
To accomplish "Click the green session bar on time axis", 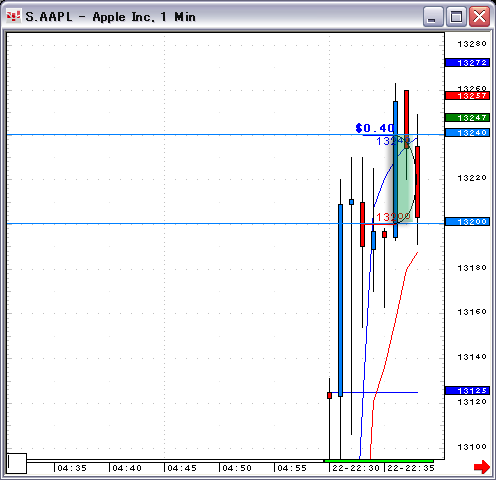I will (x=379, y=461).
